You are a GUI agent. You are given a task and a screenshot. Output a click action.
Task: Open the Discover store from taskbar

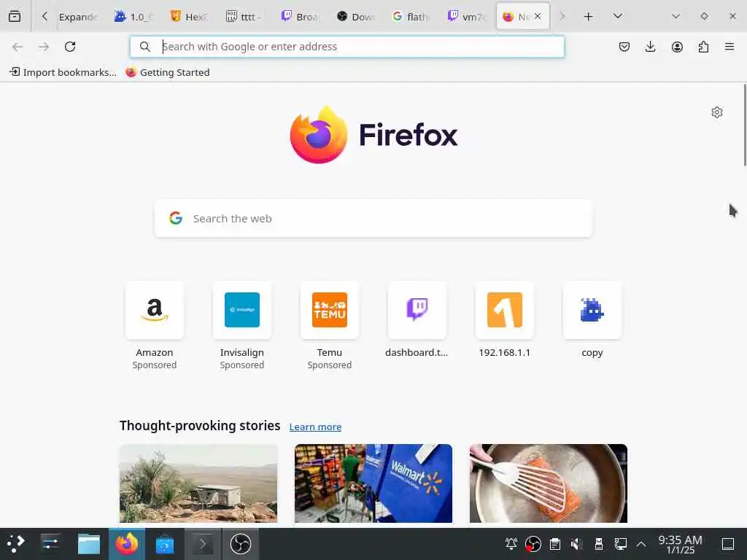click(165, 544)
